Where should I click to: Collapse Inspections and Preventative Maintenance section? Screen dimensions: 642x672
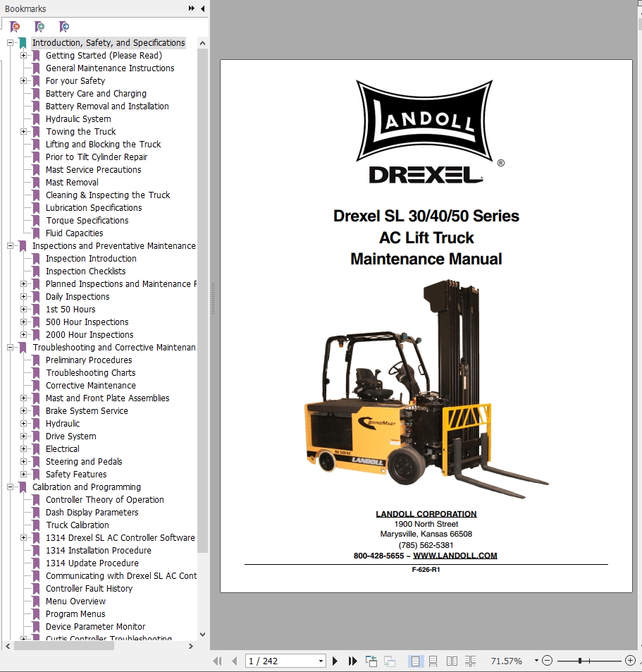click(x=11, y=245)
